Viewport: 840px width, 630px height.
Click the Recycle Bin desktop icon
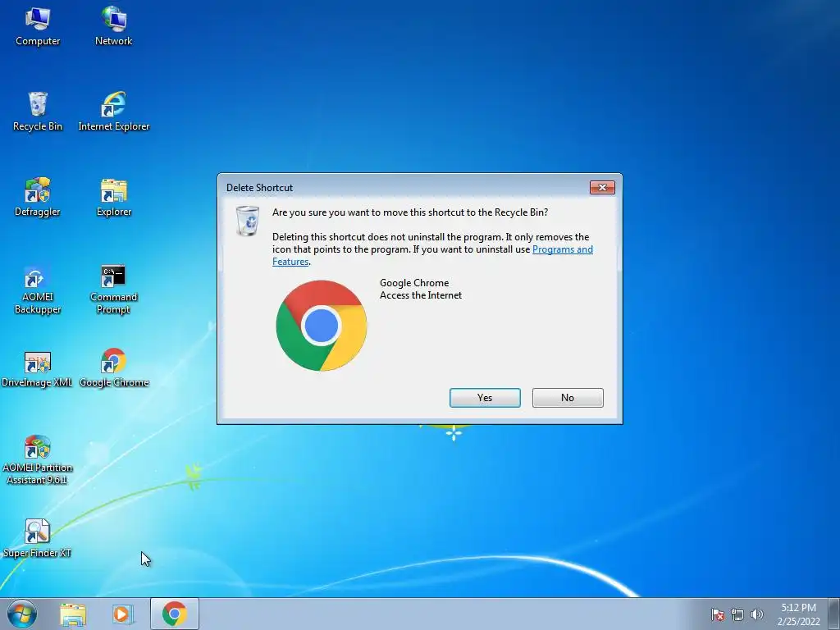[x=38, y=112]
